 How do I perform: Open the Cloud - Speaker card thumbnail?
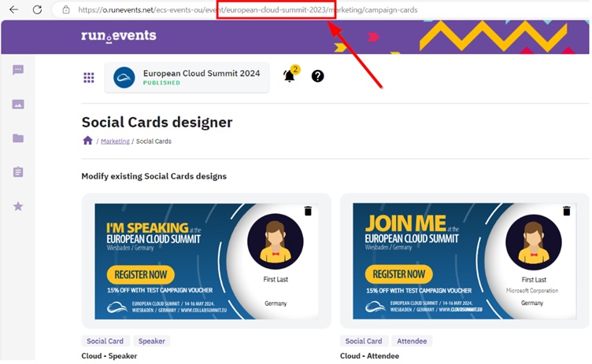pos(206,261)
